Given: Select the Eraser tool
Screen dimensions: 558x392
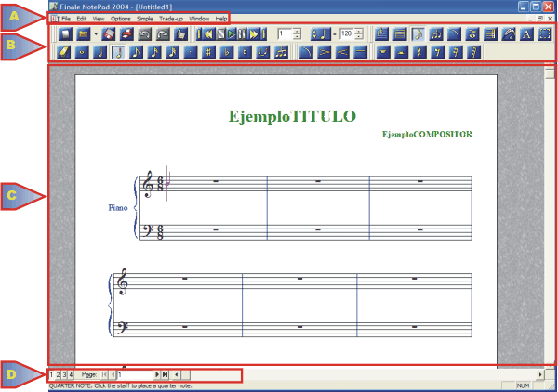Looking at the screenshot, I should tap(63, 53).
